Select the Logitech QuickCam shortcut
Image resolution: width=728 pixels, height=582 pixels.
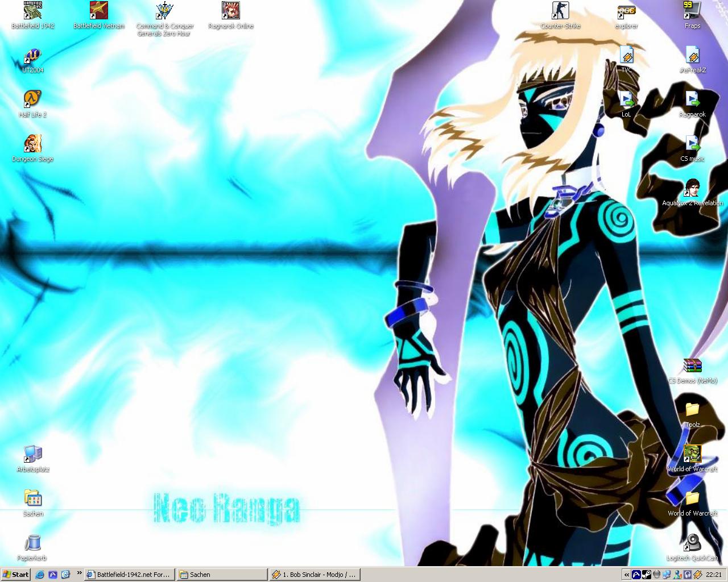[692, 547]
